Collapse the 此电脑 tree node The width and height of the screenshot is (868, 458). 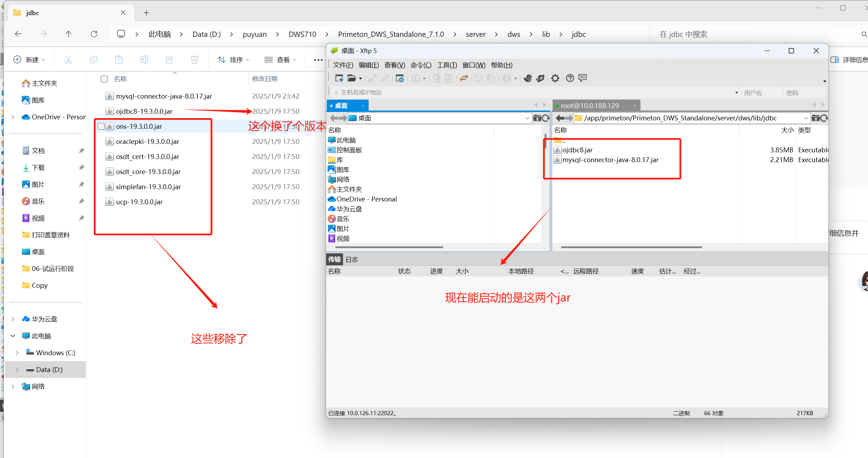pos(13,336)
